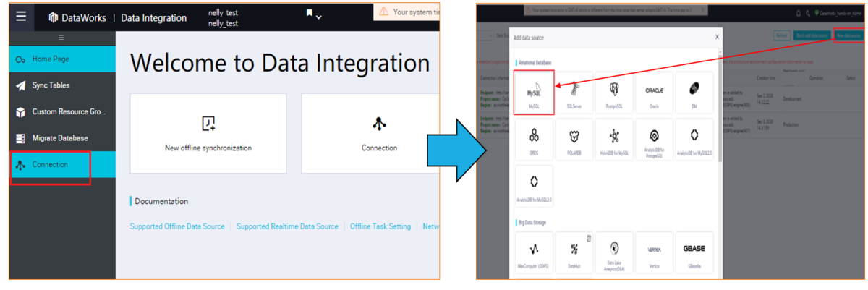Viewport: 868px width, 290px height.
Task: Open Supported Offline Data Source link
Action: (x=177, y=226)
